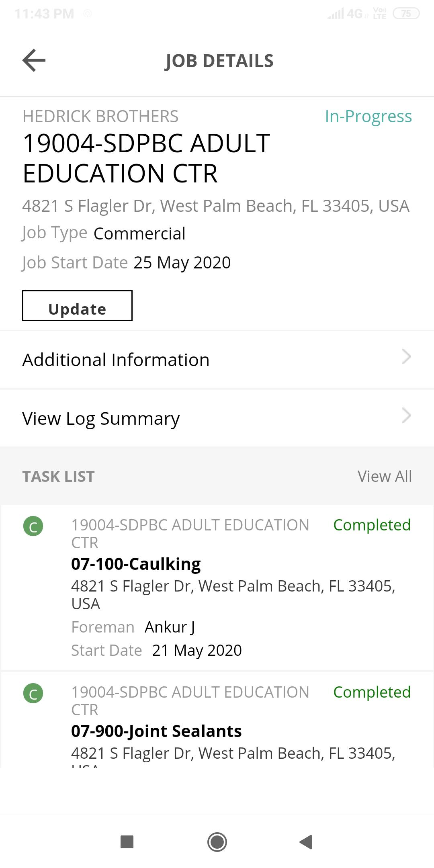
Task: Select the green C icon for Joint Sealants task
Action: tap(33, 693)
